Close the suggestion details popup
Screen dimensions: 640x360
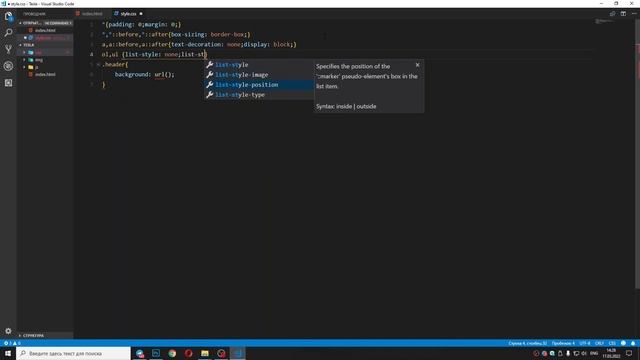(x=418, y=65)
